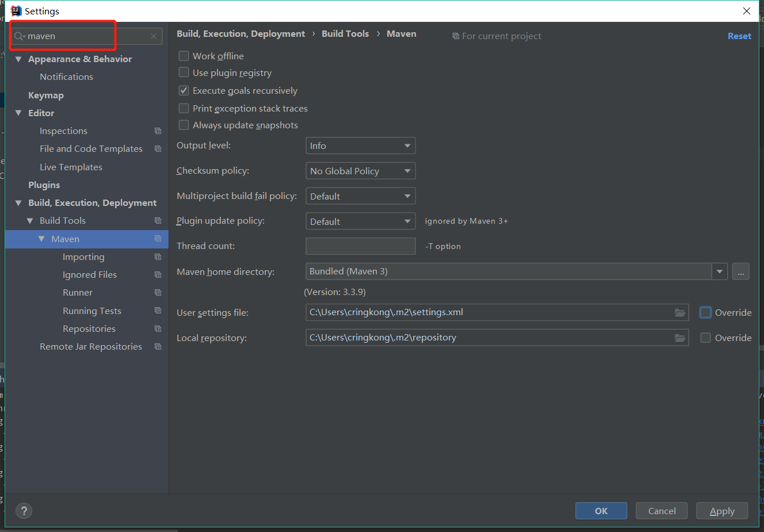Open Ignored Files under Maven
764x532 pixels.
90,275
